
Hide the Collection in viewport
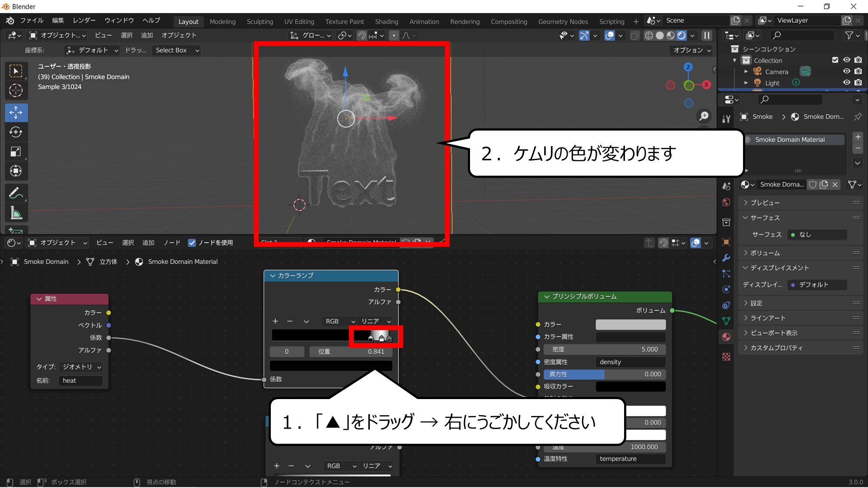click(x=846, y=60)
